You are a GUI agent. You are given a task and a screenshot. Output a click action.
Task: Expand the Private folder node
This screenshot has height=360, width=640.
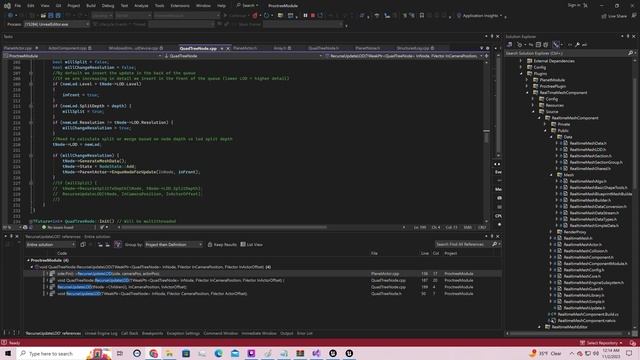click(545, 124)
